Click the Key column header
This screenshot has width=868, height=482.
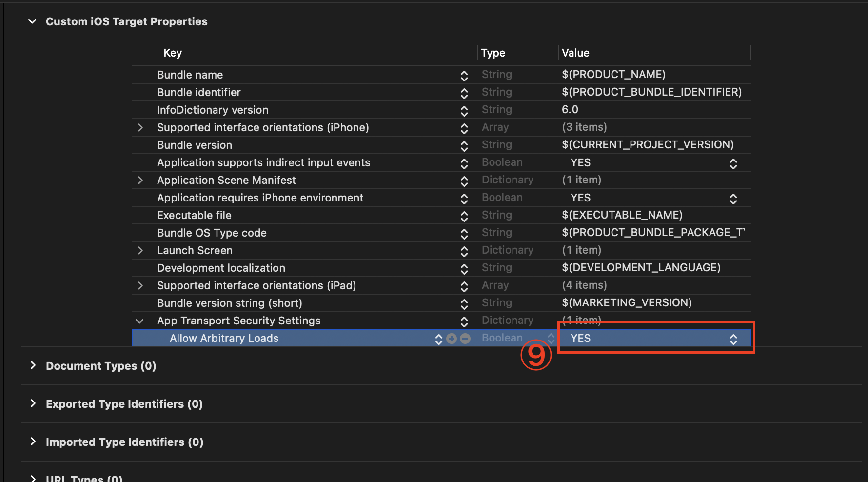pyautogui.click(x=173, y=53)
